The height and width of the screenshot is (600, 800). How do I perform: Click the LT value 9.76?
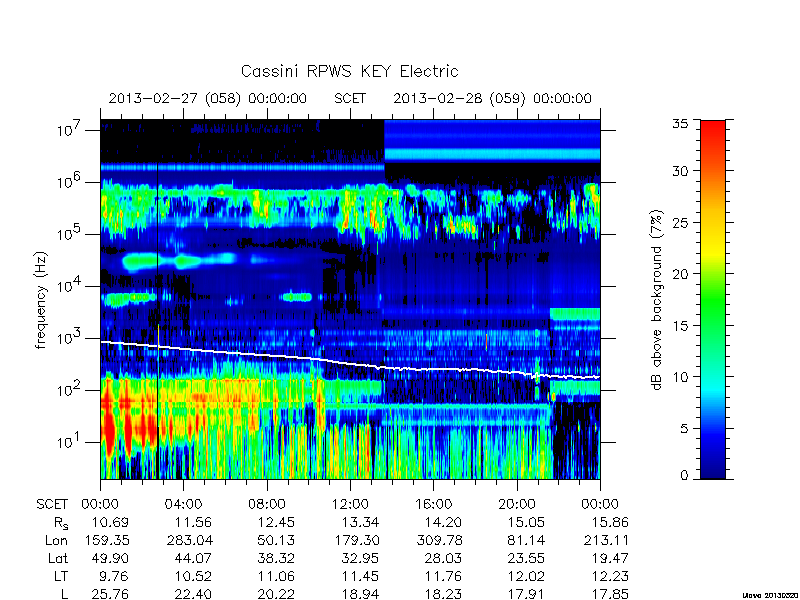[x=114, y=577]
